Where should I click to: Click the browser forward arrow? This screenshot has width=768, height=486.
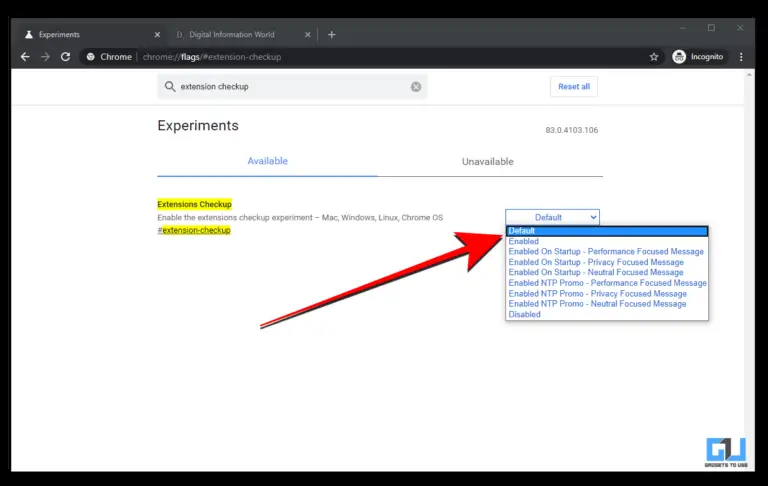click(x=45, y=57)
